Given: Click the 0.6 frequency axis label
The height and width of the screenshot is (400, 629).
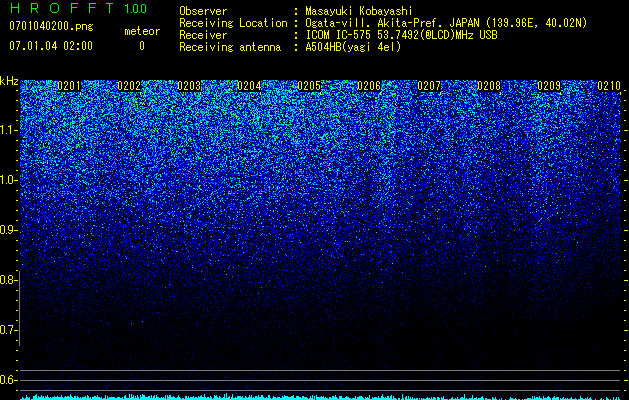Looking at the screenshot, I should point(7,380).
